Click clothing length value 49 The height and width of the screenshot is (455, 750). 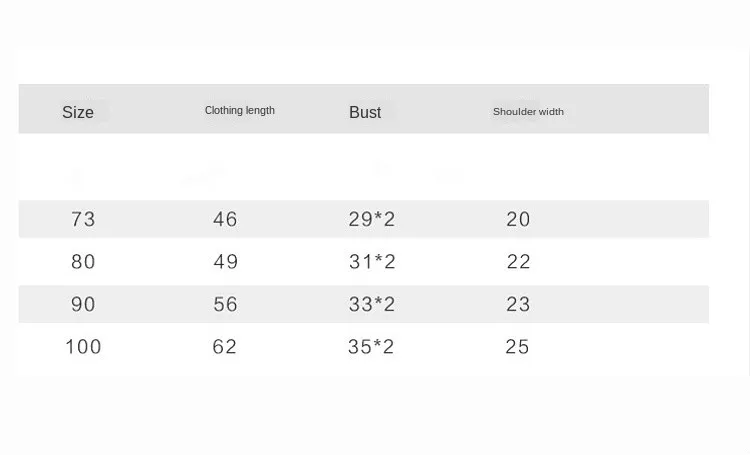(x=225, y=262)
